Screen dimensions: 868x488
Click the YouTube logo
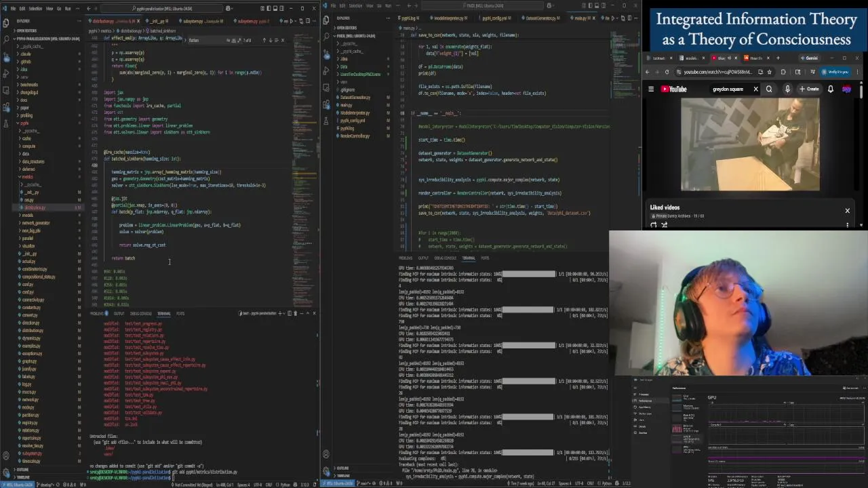tap(674, 89)
